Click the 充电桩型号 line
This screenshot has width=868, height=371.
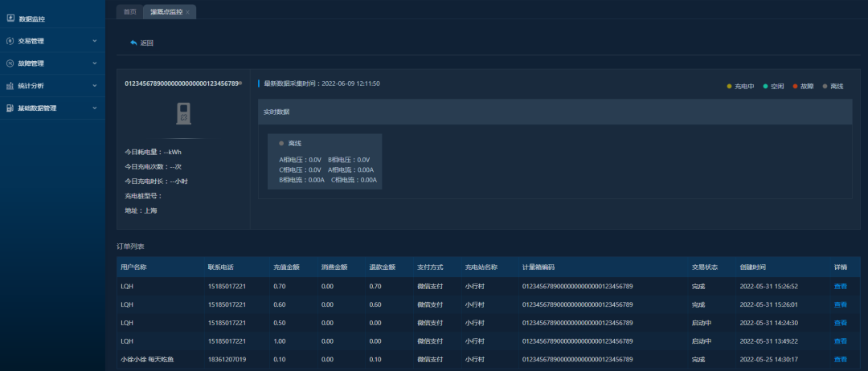coord(143,196)
